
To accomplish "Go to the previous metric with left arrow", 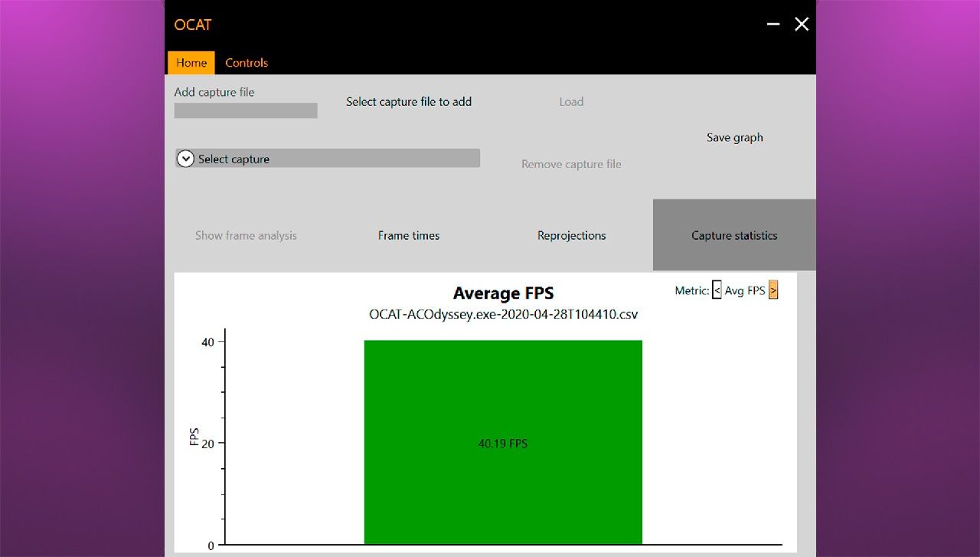I will [x=717, y=290].
